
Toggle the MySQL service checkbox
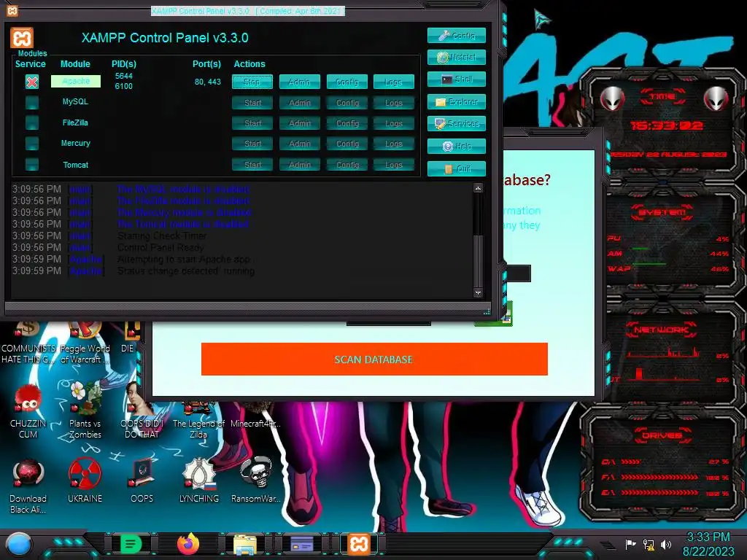pyautogui.click(x=32, y=102)
